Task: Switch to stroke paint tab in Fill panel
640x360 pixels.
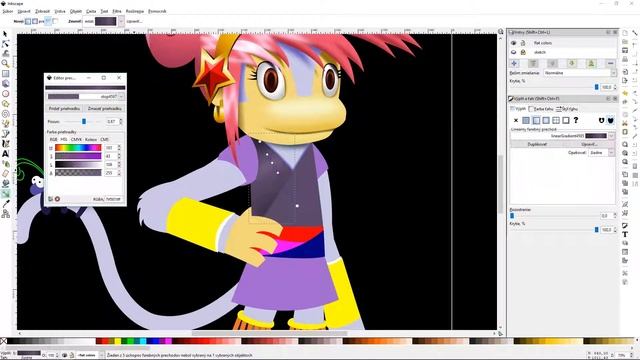Action: click(x=540, y=109)
